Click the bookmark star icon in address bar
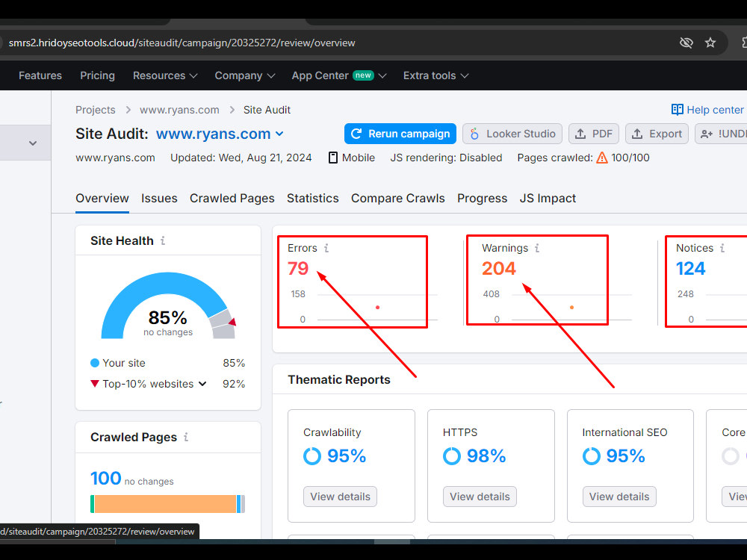The width and height of the screenshot is (747, 560). [x=710, y=43]
